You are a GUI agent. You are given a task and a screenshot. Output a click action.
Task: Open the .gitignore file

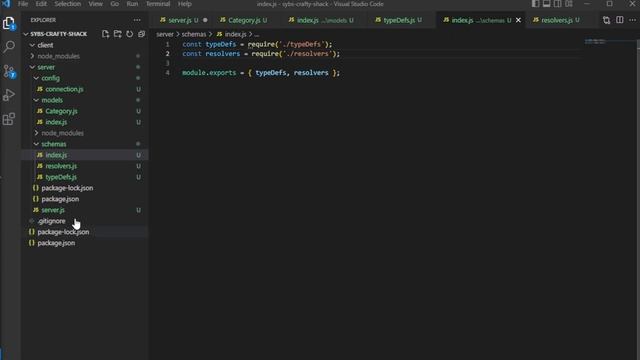tap(51, 221)
